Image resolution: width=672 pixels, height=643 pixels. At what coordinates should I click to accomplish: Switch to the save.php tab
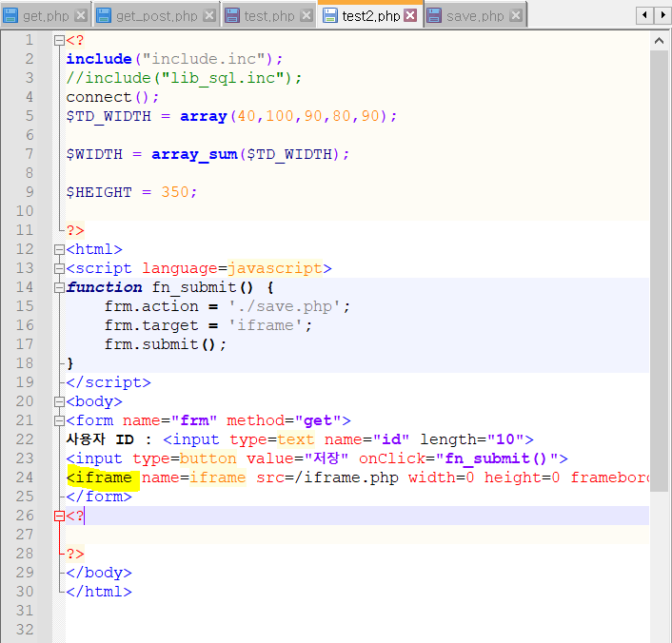coord(475,16)
